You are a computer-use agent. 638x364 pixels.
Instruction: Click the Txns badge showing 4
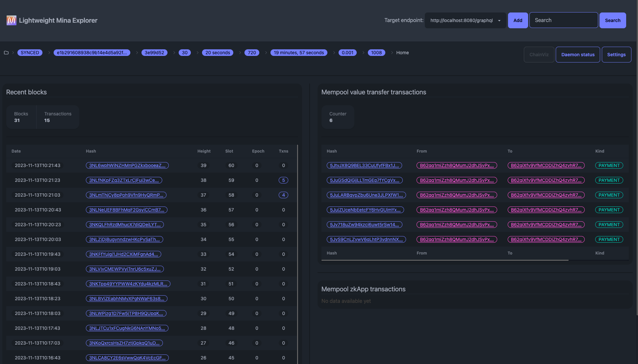pyautogui.click(x=283, y=195)
